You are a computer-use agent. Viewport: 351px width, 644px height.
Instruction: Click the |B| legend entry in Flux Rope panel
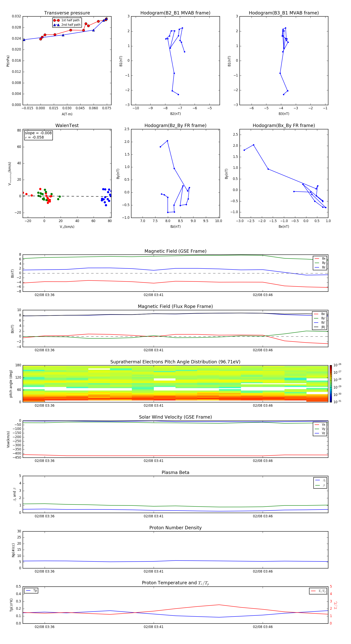pos(320,327)
